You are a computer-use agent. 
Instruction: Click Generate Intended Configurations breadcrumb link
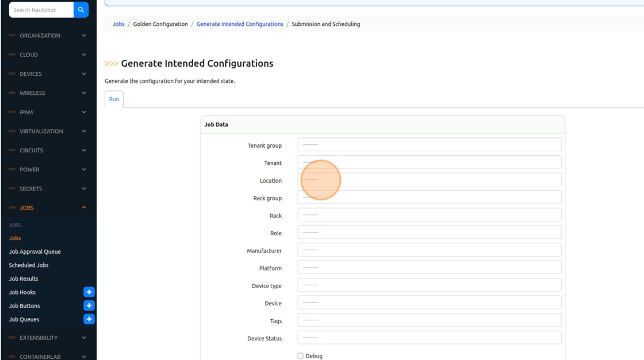tap(240, 24)
